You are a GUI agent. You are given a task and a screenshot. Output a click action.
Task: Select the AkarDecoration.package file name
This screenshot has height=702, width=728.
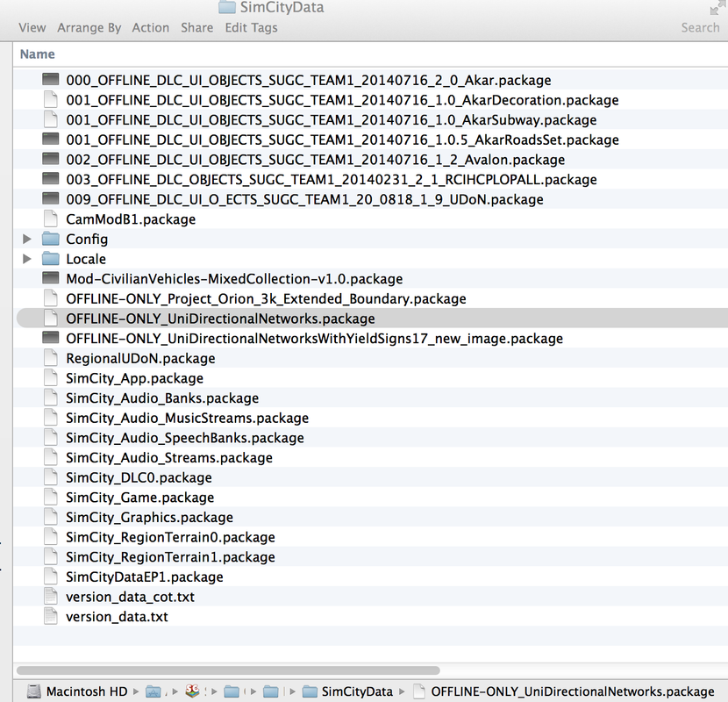342,100
